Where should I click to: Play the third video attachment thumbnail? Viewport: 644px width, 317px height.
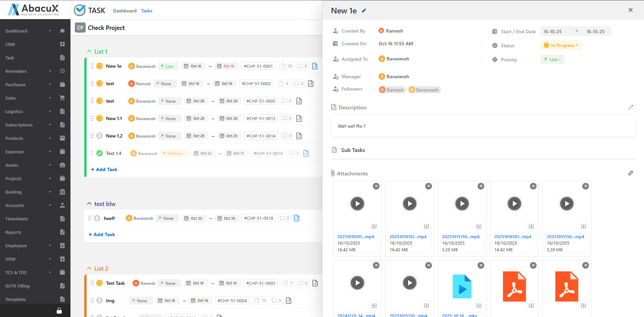(x=462, y=204)
